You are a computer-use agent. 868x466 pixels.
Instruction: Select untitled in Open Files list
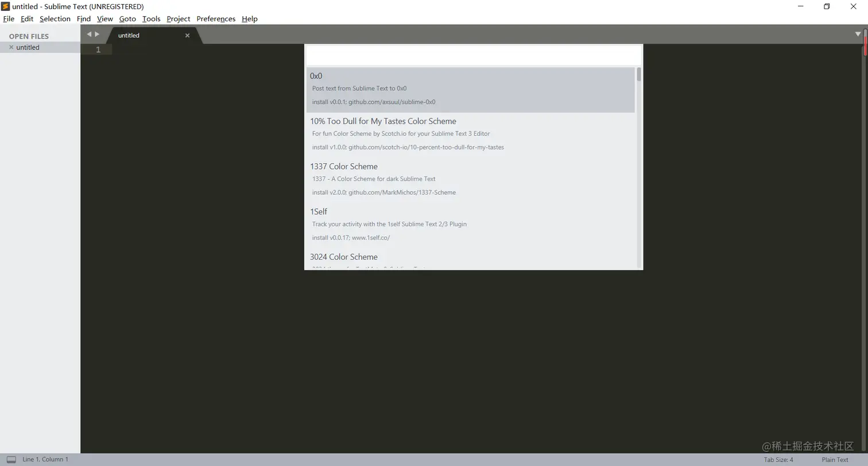40,47
